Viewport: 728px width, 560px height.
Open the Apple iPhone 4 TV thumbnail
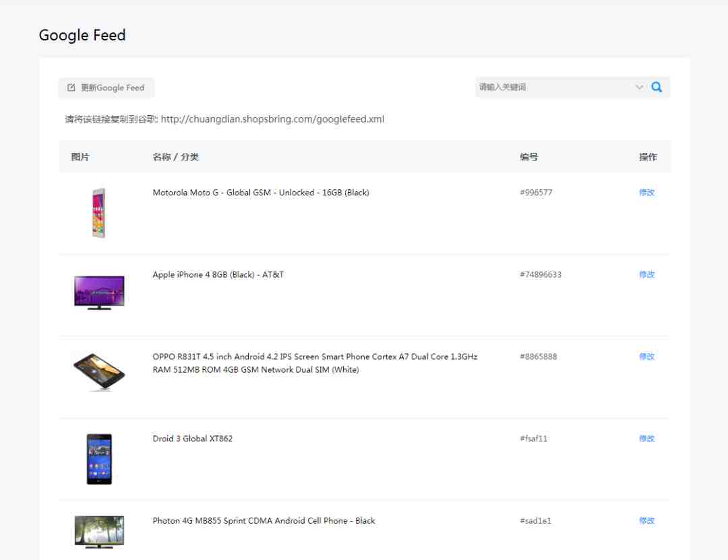pos(99,292)
